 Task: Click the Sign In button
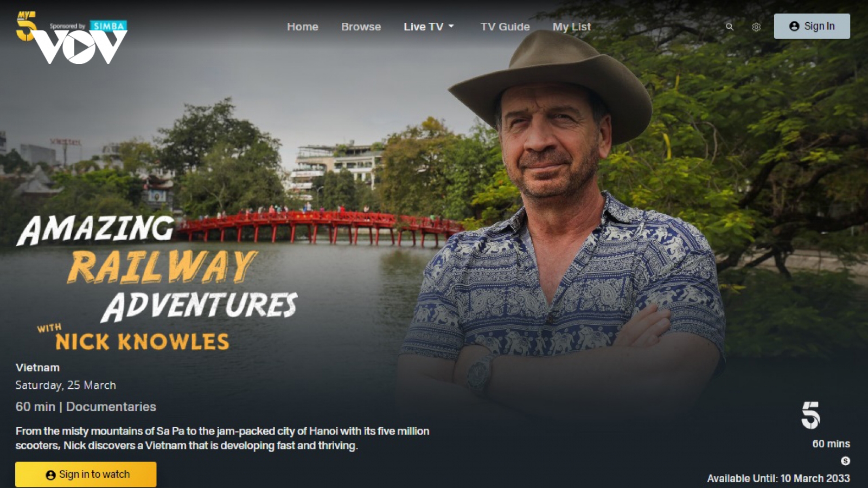pos(812,26)
